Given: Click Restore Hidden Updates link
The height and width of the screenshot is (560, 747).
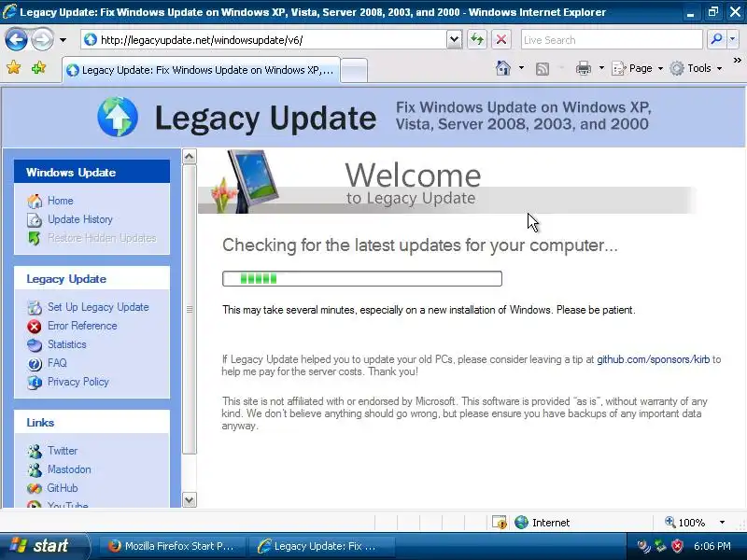Looking at the screenshot, I should tap(102, 238).
